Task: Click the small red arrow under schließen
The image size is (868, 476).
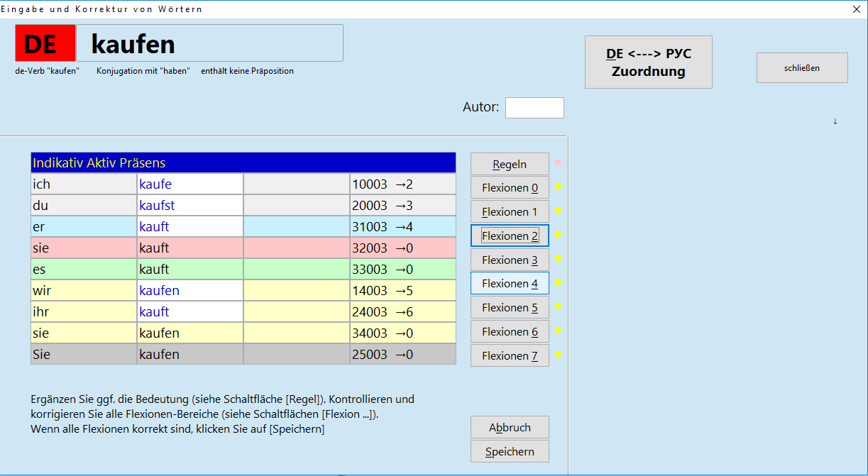Action: [x=835, y=121]
